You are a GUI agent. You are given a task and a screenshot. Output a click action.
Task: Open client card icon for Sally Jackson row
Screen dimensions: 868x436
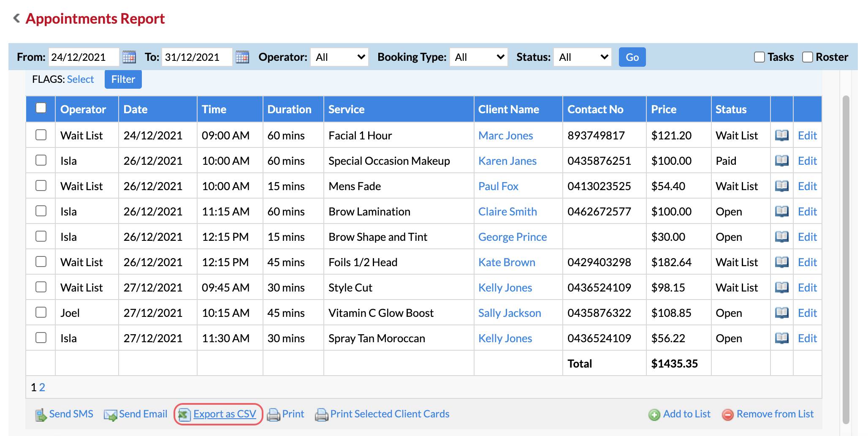782,313
